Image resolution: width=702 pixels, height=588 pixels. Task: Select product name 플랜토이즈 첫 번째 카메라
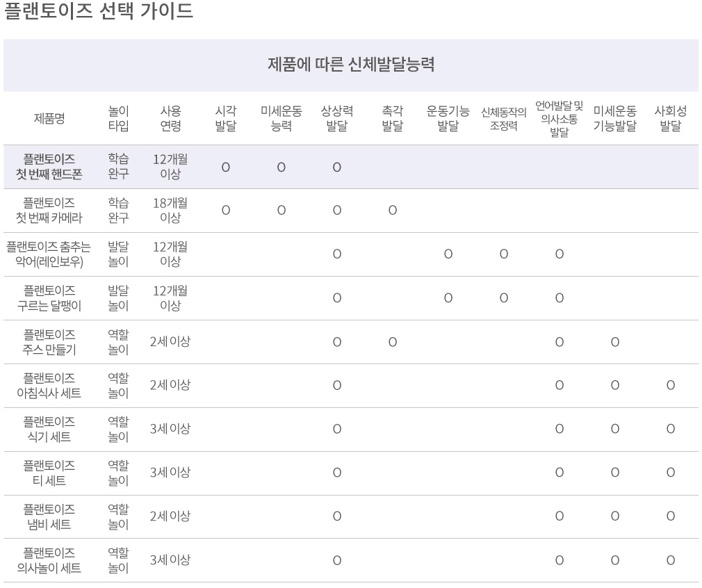49,211
